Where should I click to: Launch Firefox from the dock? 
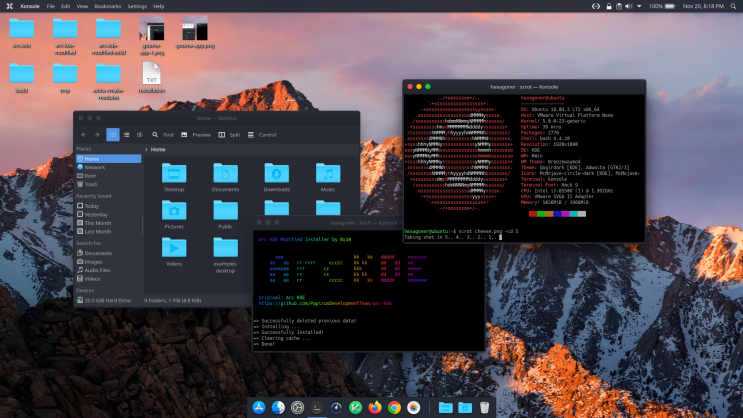point(375,408)
